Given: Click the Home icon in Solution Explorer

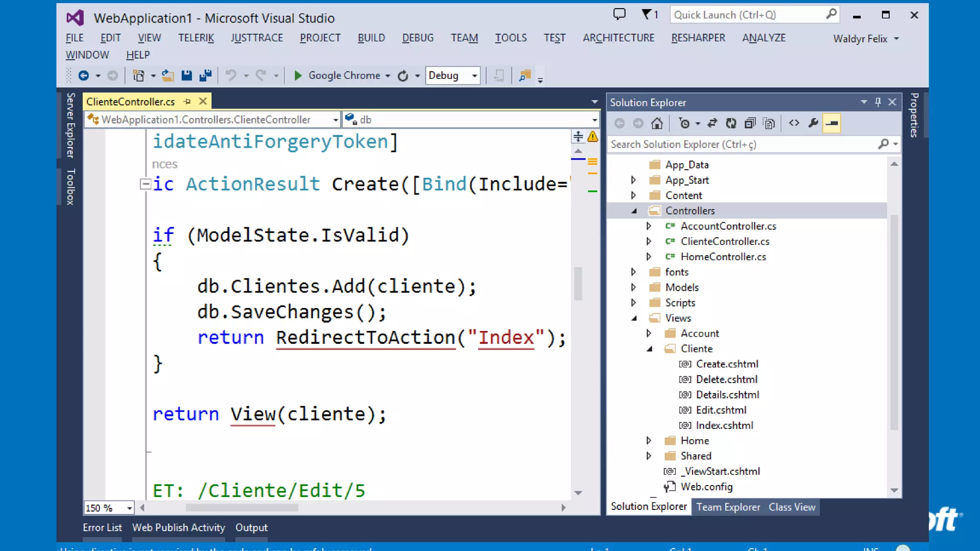Looking at the screenshot, I should 657,123.
